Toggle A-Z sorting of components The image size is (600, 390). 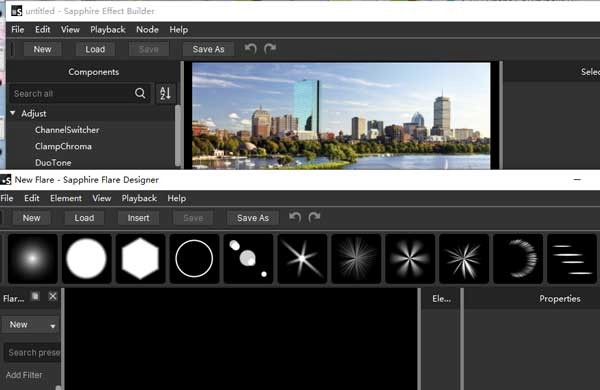pos(165,93)
